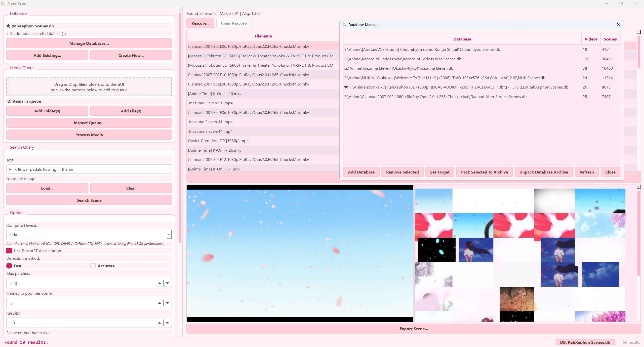This screenshot has height=347, width=644.
Task: Decrease Max patches value
Action: [167, 283]
